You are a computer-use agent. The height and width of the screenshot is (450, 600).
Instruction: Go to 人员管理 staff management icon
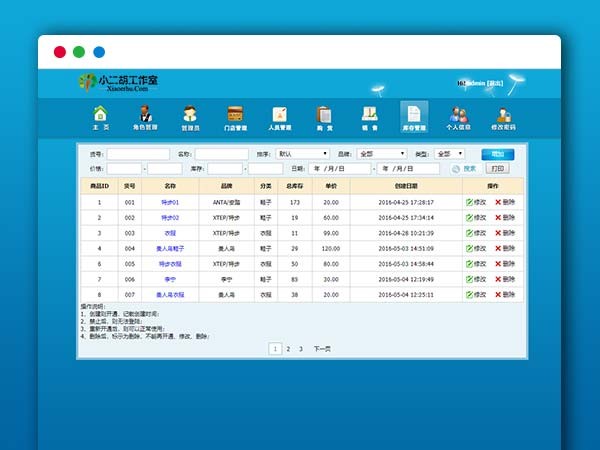[x=279, y=117]
